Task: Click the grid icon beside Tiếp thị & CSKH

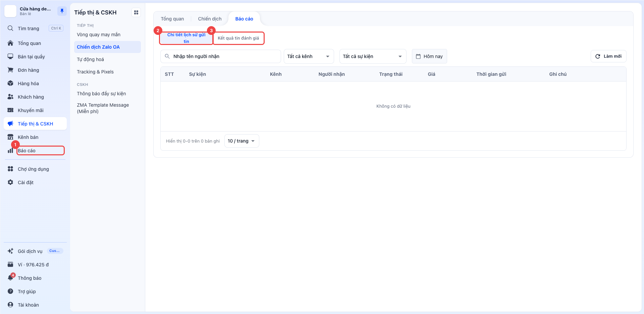Action: (136, 12)
